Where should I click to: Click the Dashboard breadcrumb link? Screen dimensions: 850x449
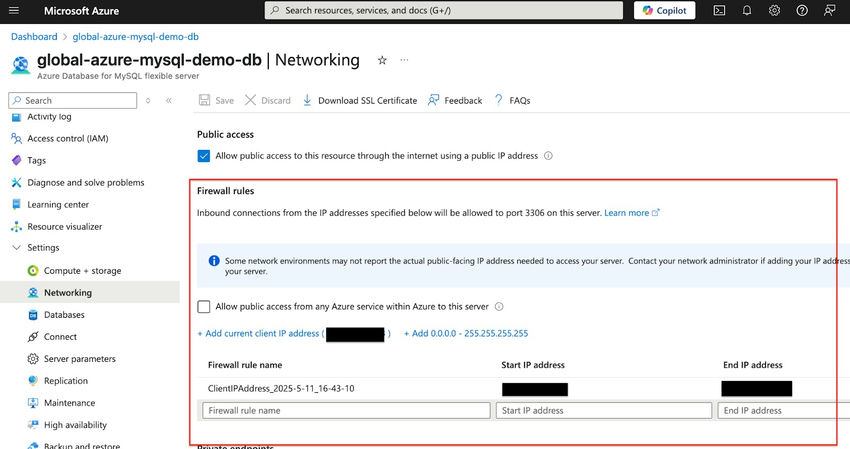(34, 37)
